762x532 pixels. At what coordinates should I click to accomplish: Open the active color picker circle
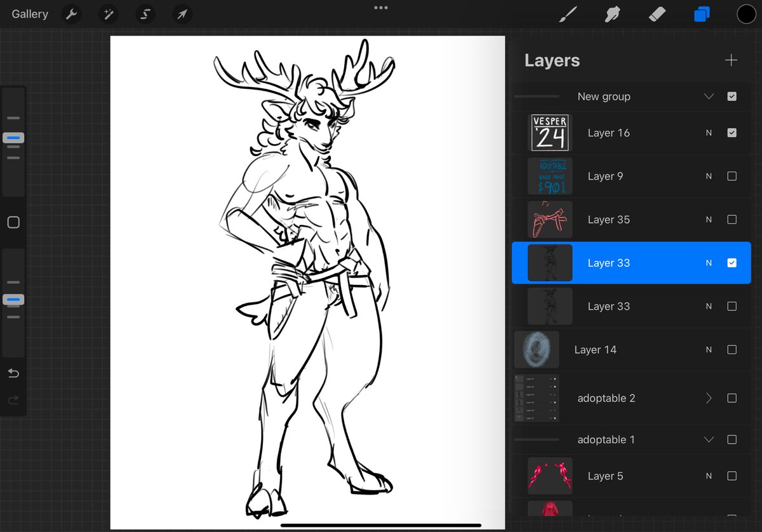point(746,14)
